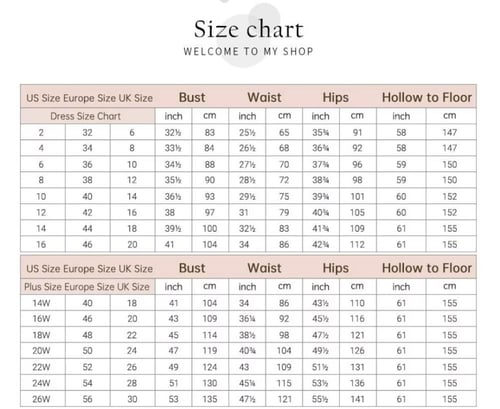Click the upper table's Waist column header
Viewport: 500px width, 409px height.
[x=264, y=97]
